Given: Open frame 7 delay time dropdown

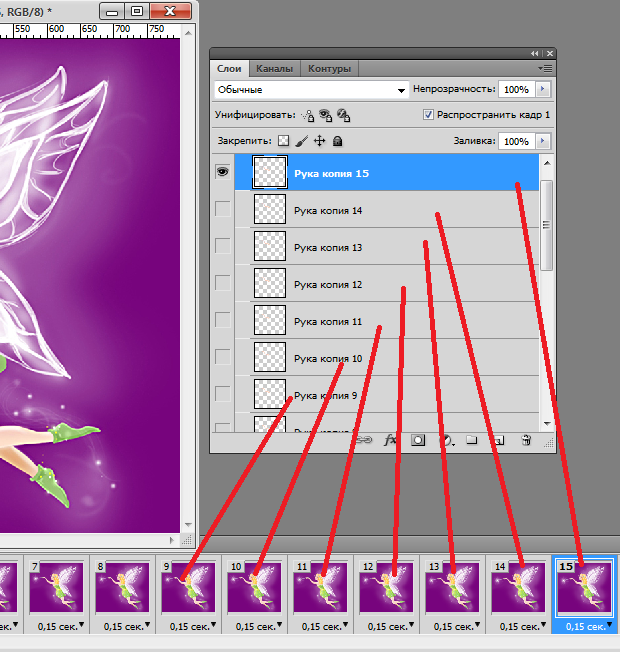Looking at the screenshot, I should (82, 625).
